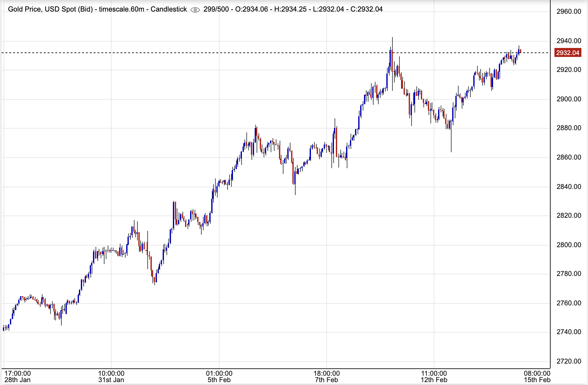
Task: Click the chart title 'Gold Price, USD Spot (Bid)'
Action: coord(50,9)
